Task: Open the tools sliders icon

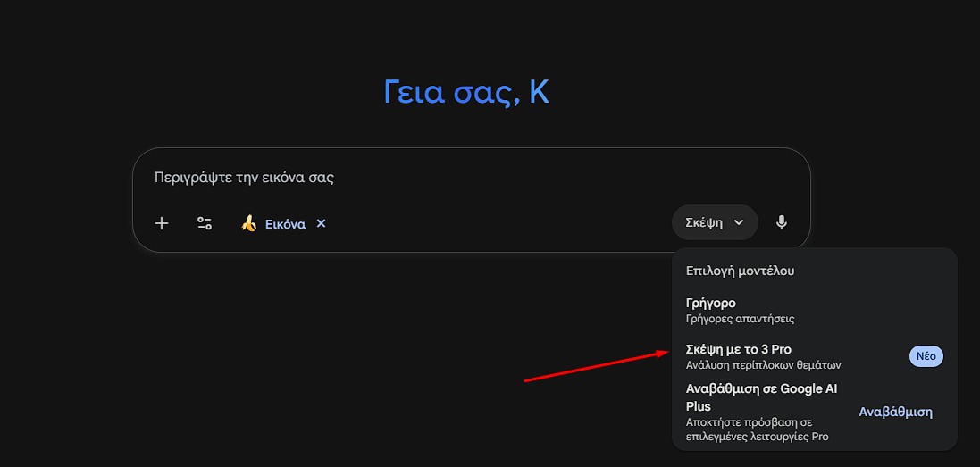Action: click(x=205, y=223)
